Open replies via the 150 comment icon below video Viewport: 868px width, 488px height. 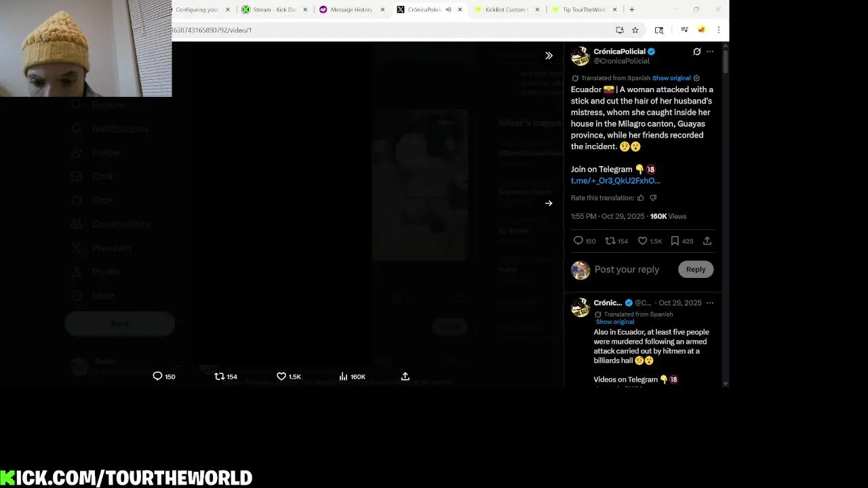(157, 376)
